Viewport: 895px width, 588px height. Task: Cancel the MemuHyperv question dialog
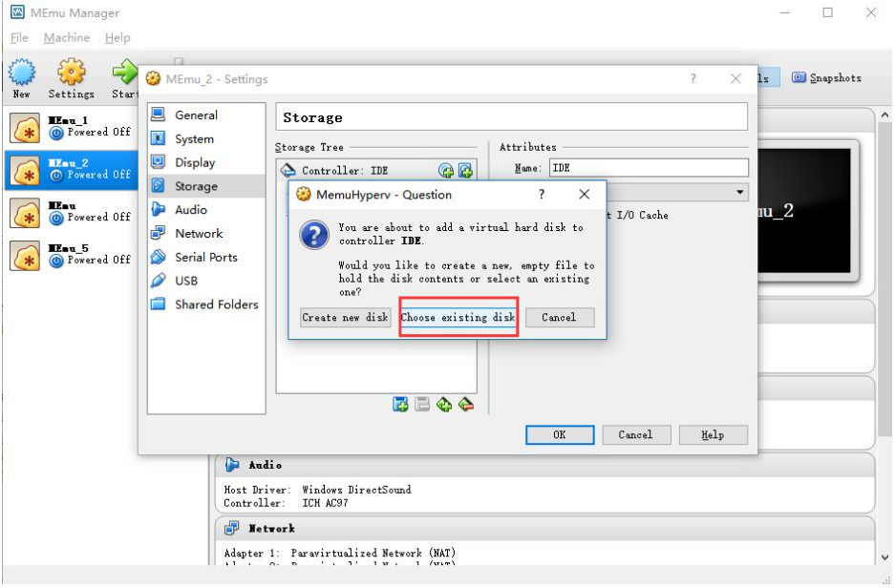click(559, 318)
